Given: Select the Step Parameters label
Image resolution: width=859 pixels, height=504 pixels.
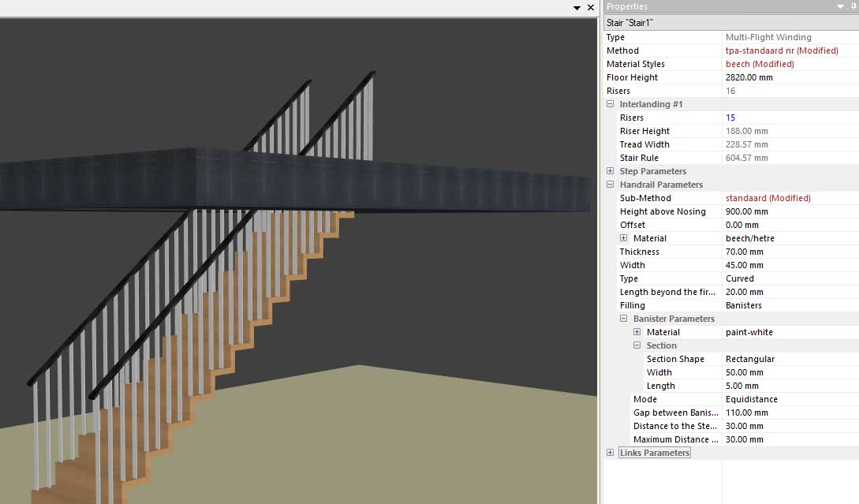Looking at the screenshot, I should 652,171.
